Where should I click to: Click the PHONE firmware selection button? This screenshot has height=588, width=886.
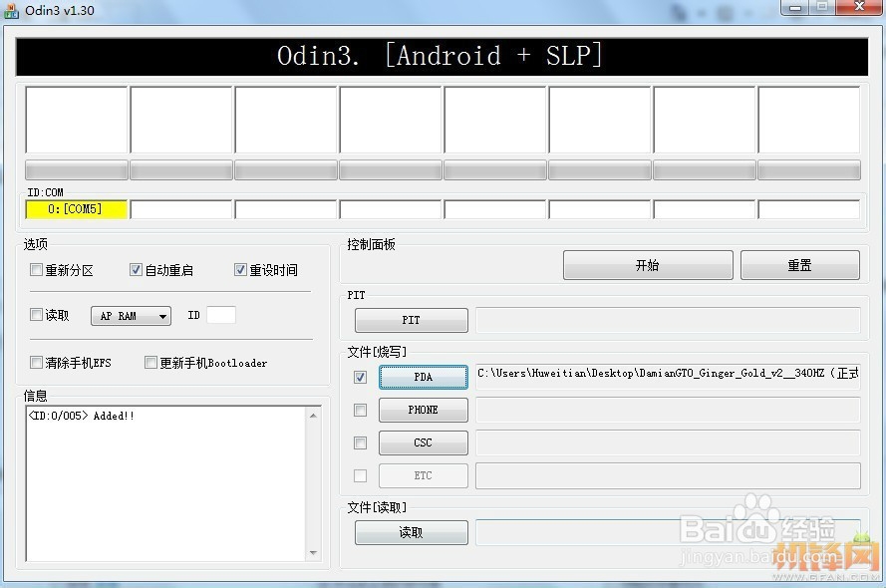pos(423,410)
